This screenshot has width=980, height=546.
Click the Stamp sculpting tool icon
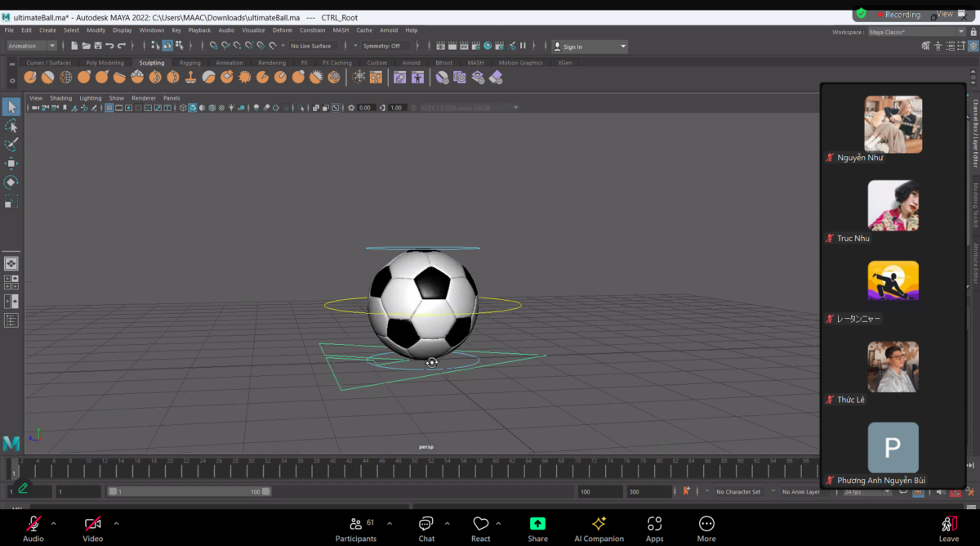191,78
